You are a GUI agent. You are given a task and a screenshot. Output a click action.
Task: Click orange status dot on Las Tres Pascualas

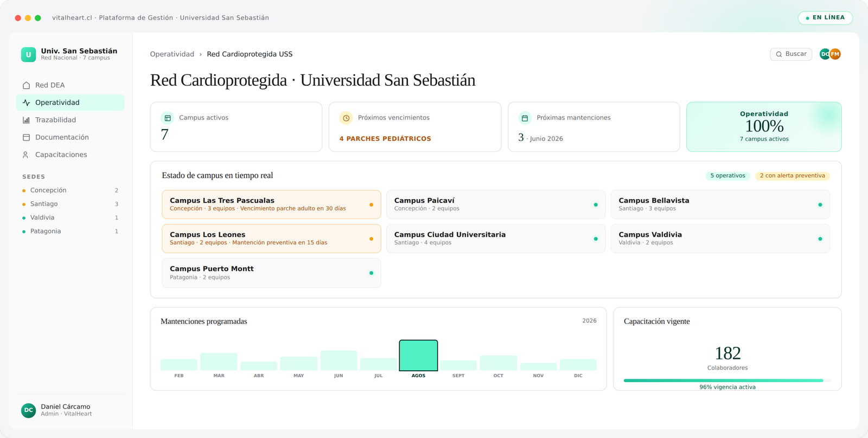(371, 205)
